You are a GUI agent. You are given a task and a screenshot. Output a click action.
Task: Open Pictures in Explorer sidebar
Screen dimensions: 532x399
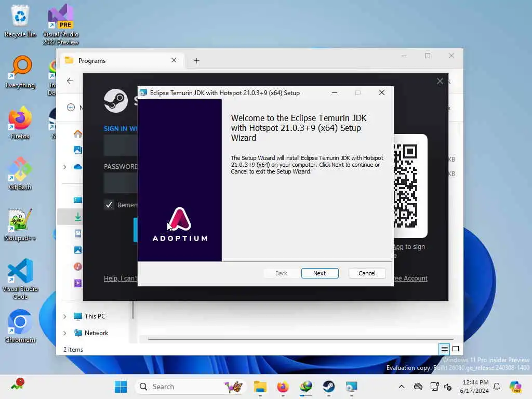click(78, 250)
